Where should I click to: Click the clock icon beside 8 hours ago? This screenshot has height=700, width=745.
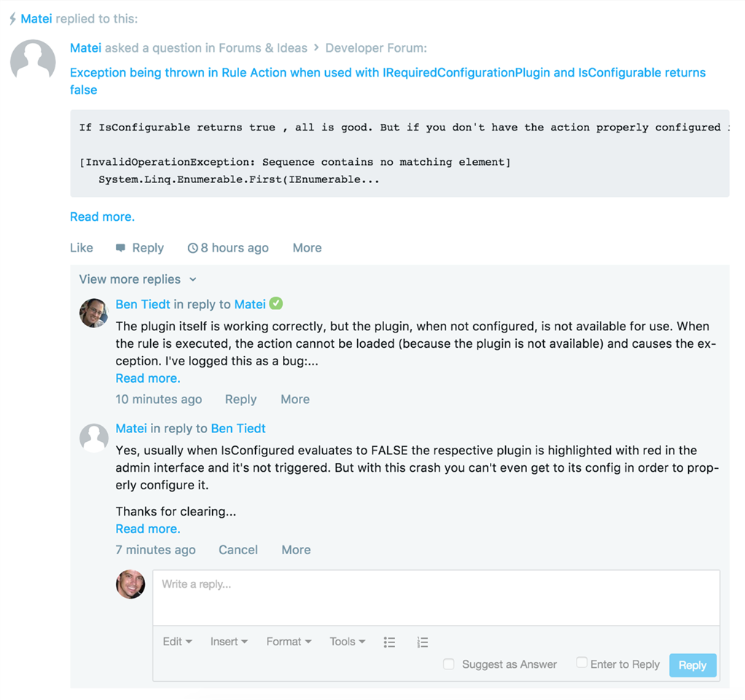[x=192, y=248]
